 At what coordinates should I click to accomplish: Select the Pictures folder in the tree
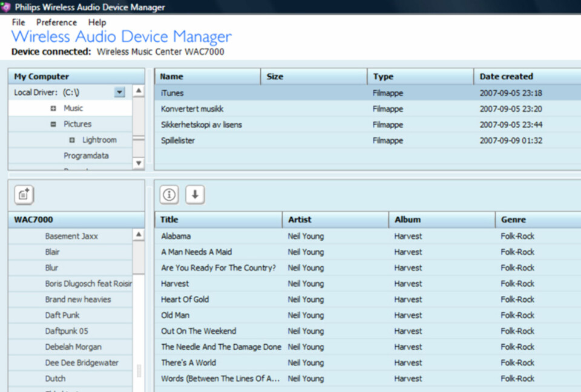pos(77,124)
